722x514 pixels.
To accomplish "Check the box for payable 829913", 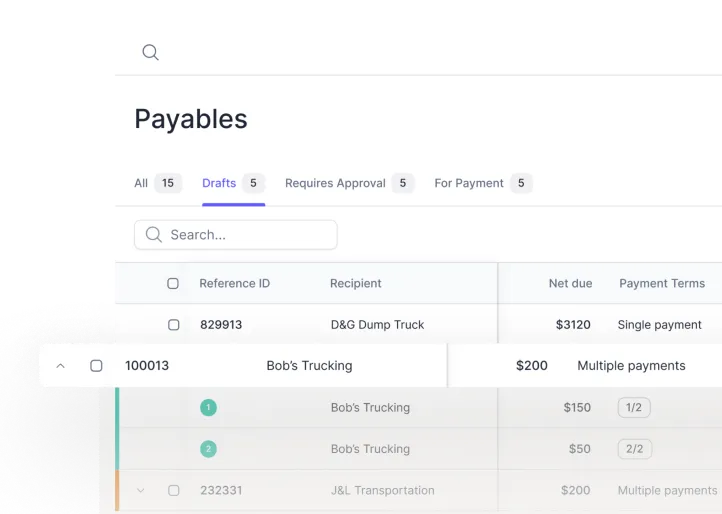I will [x=174, y=325].
